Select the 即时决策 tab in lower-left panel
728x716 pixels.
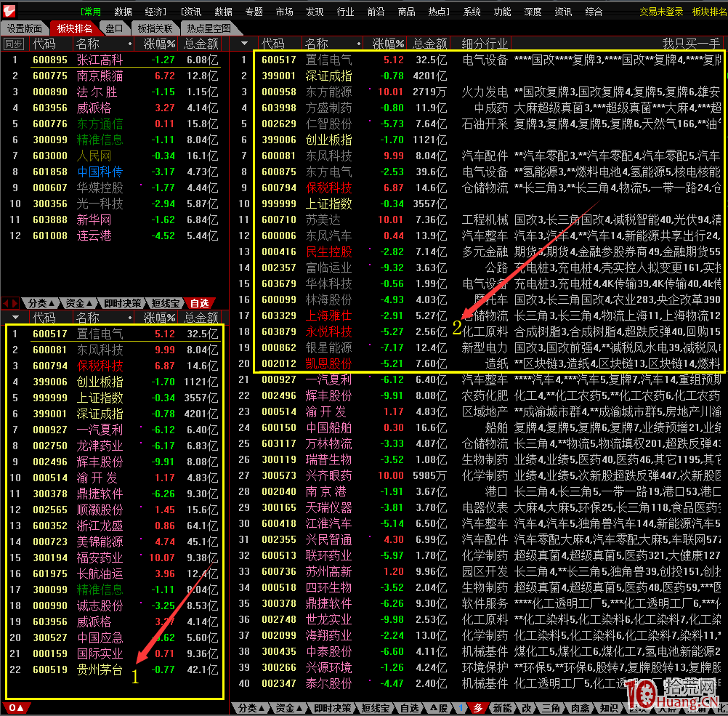123,303
